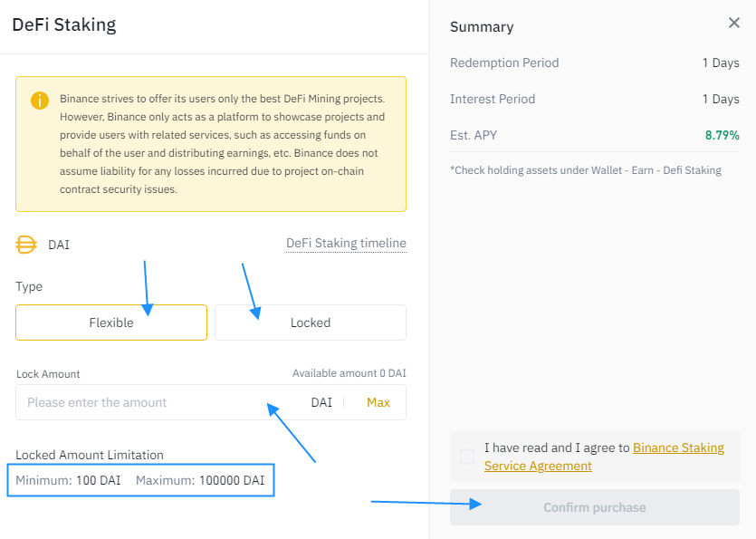This screenshot has width=756, height=539.
Task: Select the Locked staking type
Action: click(311, 322)
